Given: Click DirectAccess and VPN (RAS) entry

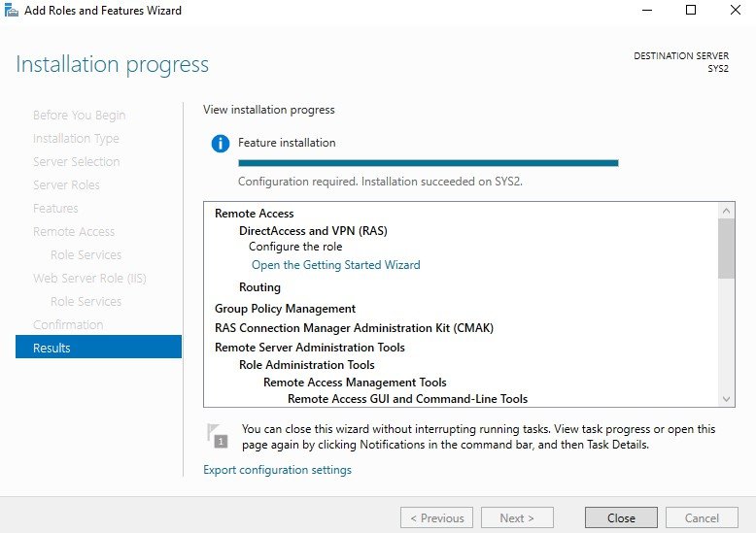Looking at the screenshot, I should [313, 231].
